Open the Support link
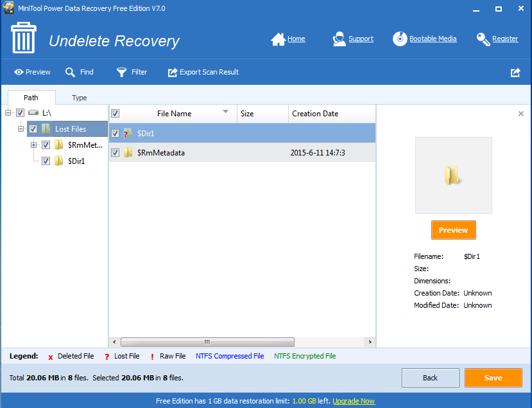 [x=361, y=39]
